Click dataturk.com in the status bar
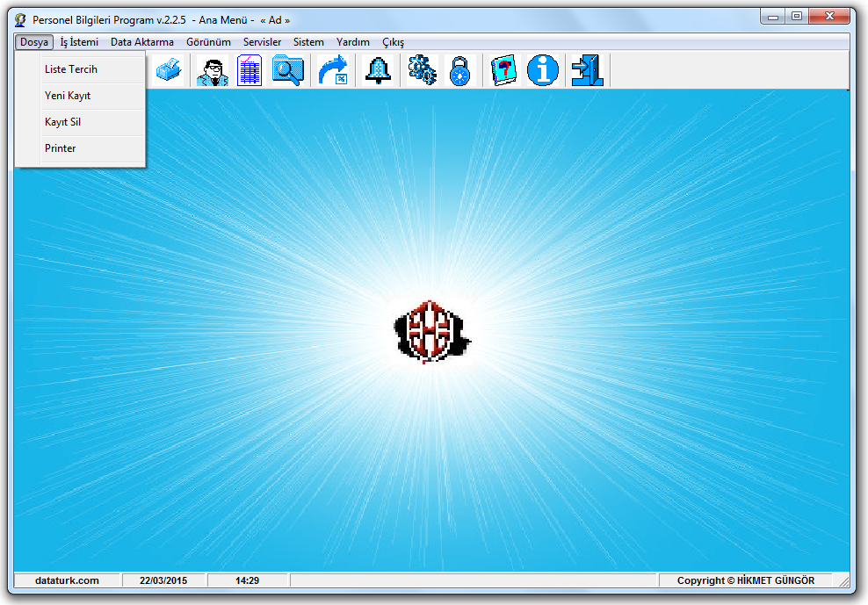This screenshot has width=868, height=605. click(67, 580)
